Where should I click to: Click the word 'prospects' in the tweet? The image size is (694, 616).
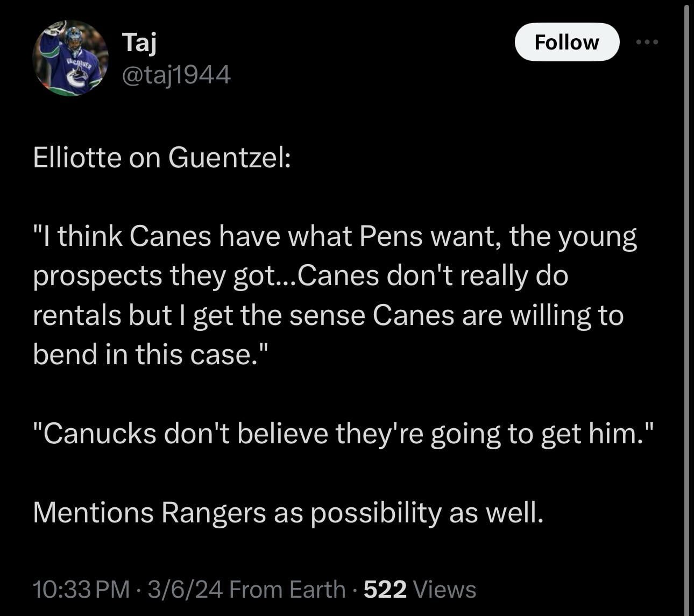pyautogui.click(x=97, y=276)
